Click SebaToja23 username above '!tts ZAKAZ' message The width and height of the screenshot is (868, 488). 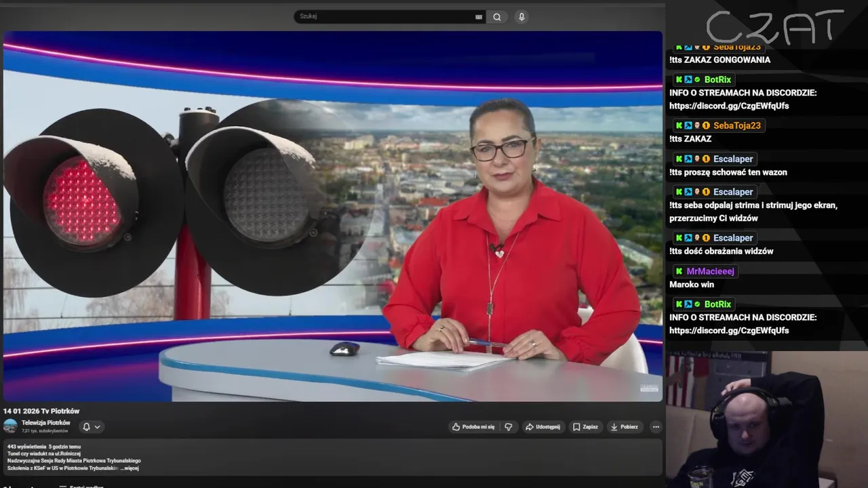click(737, 125)
